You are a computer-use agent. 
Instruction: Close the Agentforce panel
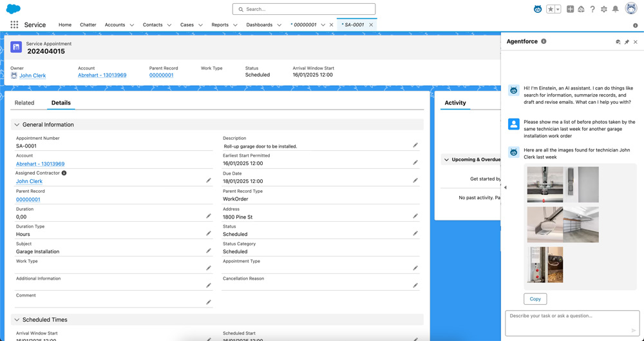tap(636, 42)
